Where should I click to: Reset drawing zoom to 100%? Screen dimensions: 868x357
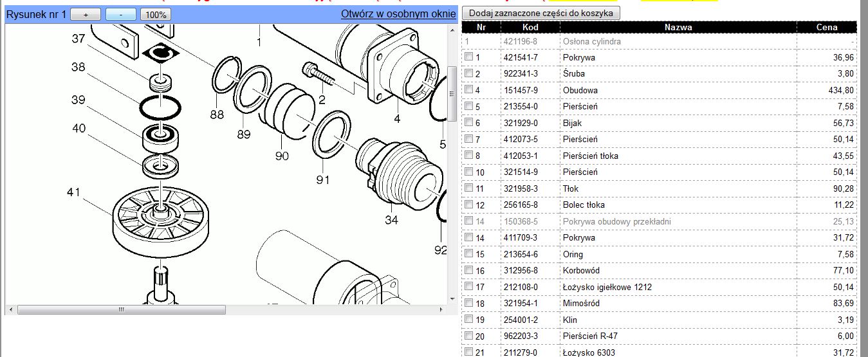155,14
